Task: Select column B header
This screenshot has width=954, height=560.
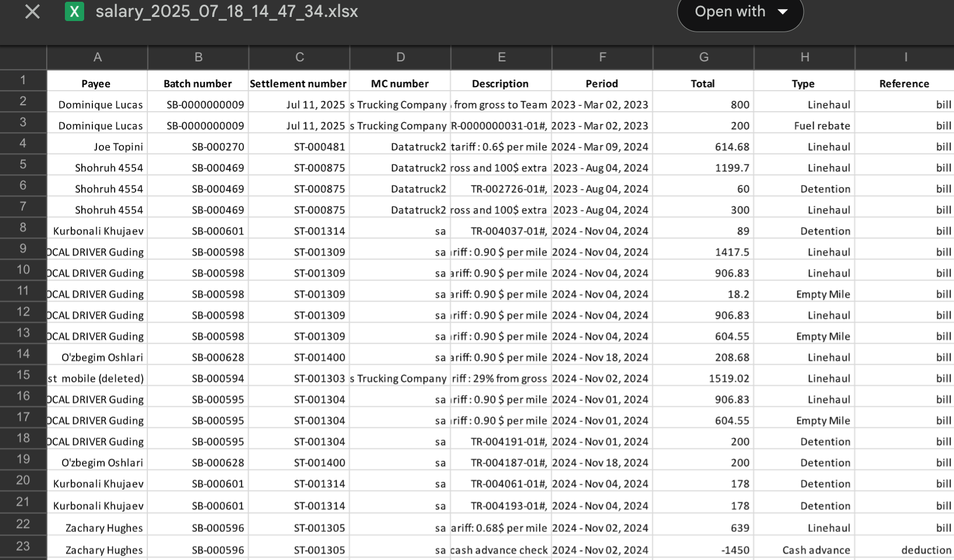Action: [198, 57]
